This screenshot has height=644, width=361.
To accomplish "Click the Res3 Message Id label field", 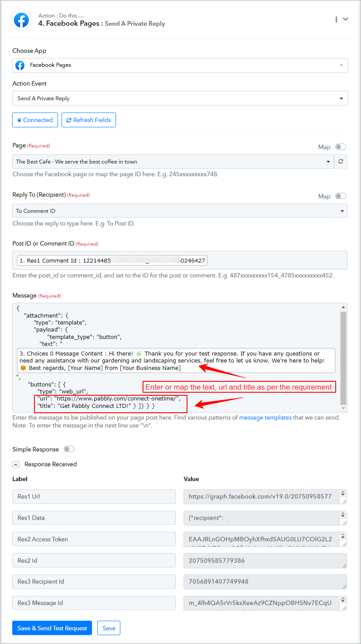I will (94, 603).
